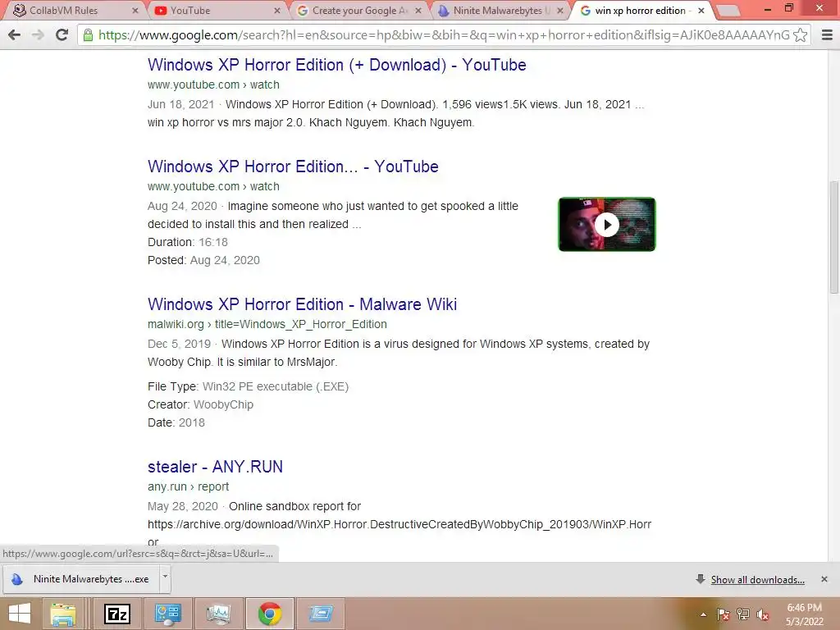The image size is (840, 630).
Task: Open the downloaded Ninite Malwarebytes exe item
Action: point(81,579)
